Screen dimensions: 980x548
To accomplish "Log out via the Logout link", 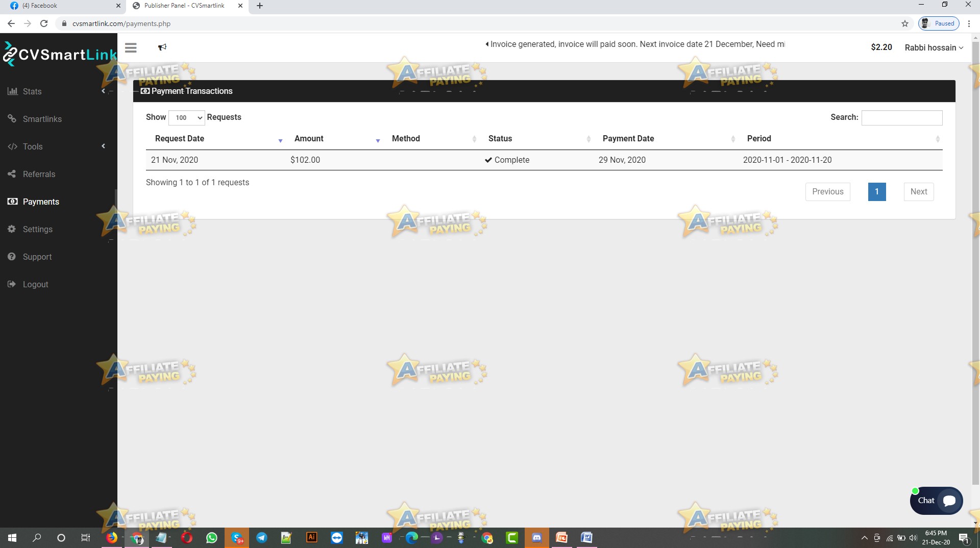I will (35, 284).
